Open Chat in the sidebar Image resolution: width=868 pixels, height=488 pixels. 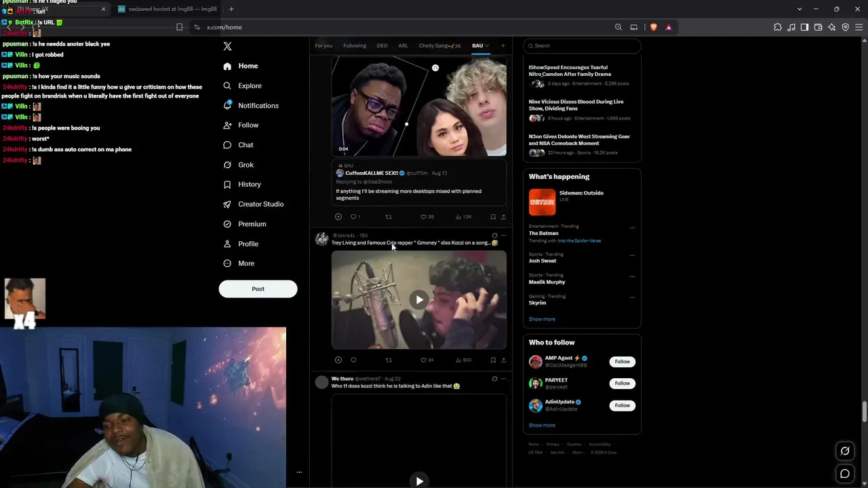click(x=238, y=145)
